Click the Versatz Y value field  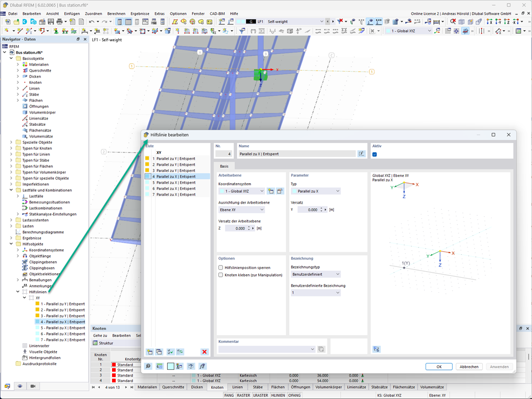(x=308, y=210)
